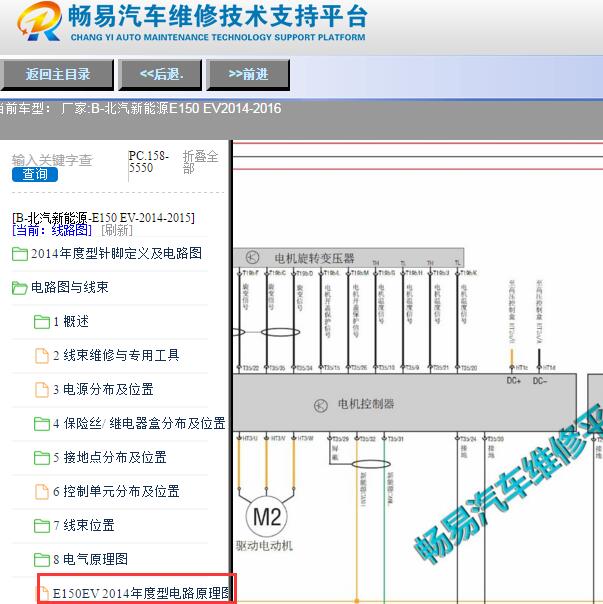Click the folder icon for 5 接地点分布及位置

42,458
